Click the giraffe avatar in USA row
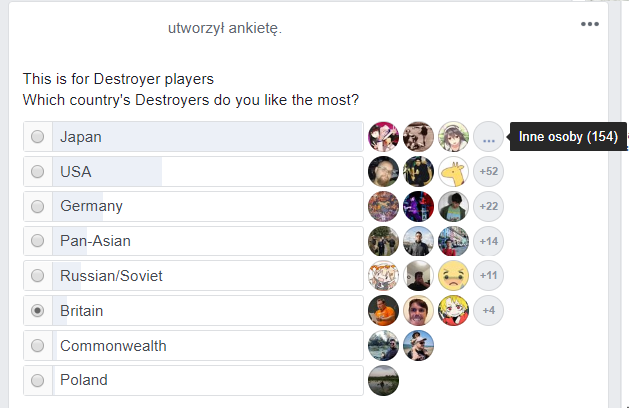This screenshot has height=408, width=629. (x=454, y=172)
